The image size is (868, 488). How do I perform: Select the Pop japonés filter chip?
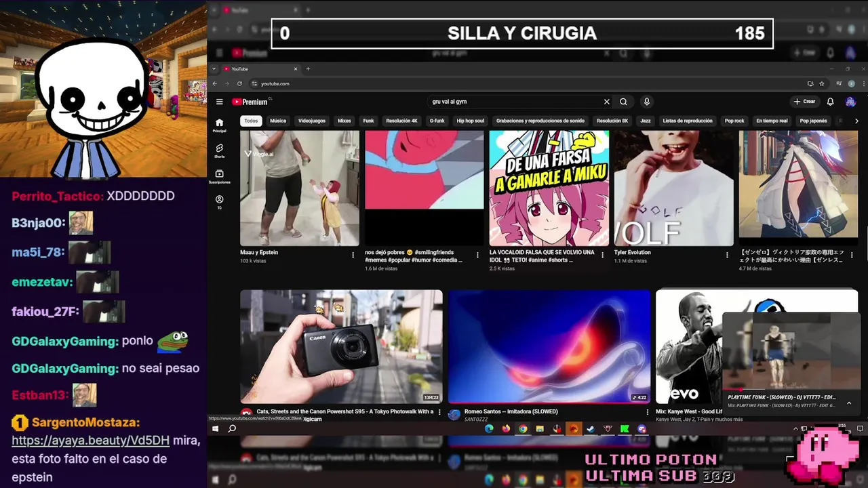click(x=813, y=121)
